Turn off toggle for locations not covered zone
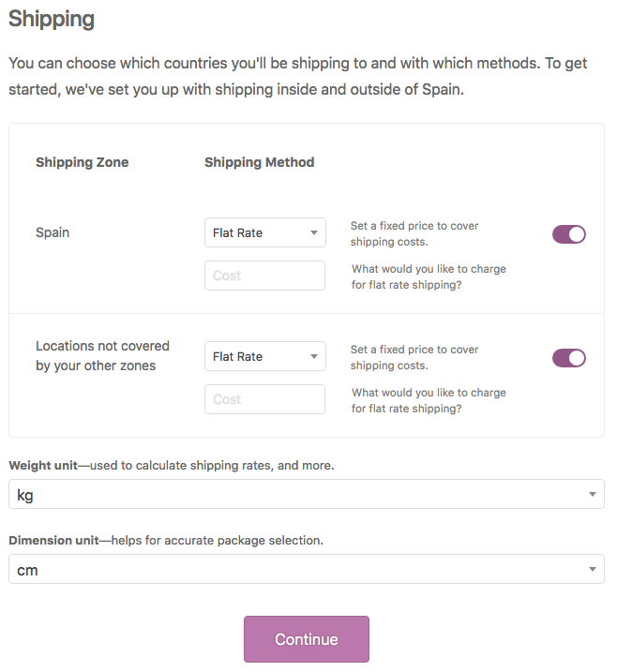Viewport: 617px width, 672px height. pyautogui.click(x=569, y=358)
